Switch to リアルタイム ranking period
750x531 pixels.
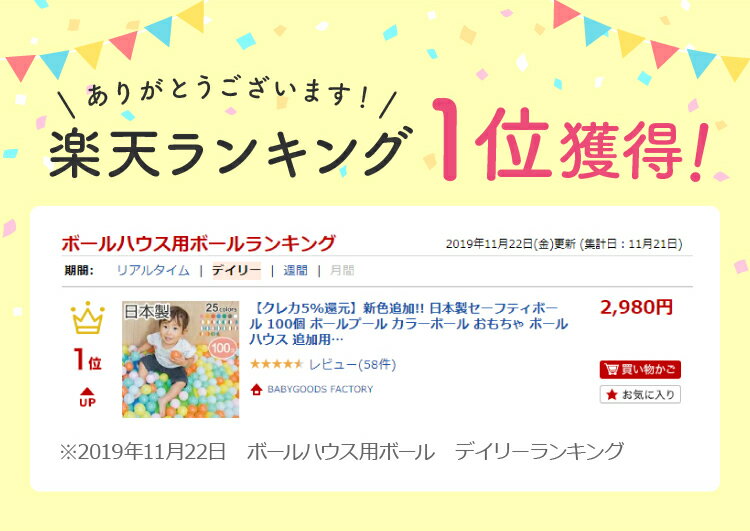tap(153, 271)
